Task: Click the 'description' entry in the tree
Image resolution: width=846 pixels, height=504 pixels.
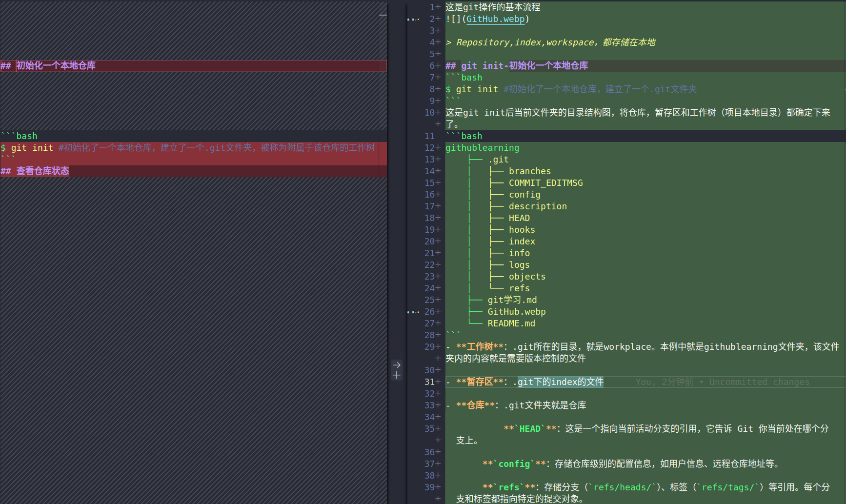Action: click(538, 206)
